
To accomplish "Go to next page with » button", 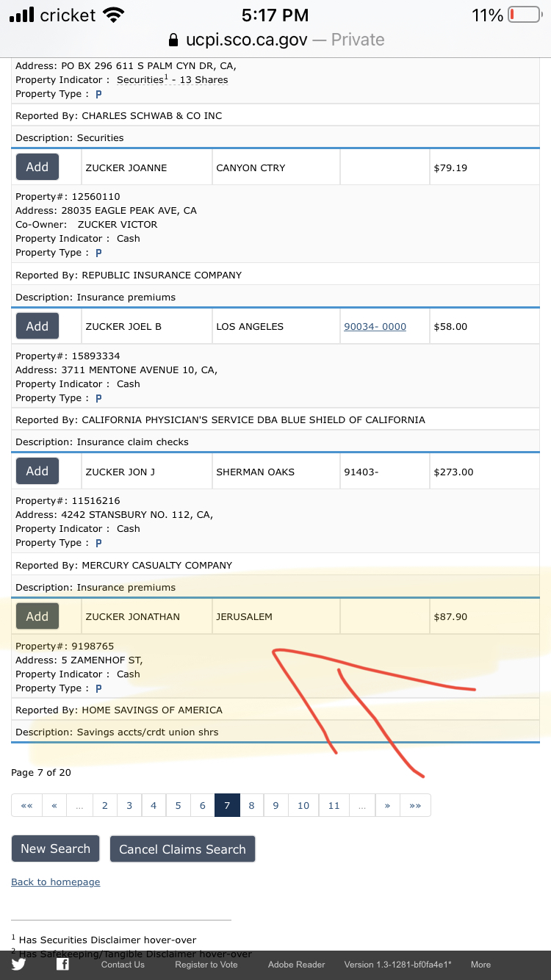I will pyautogui.click(x=387, y=805).
